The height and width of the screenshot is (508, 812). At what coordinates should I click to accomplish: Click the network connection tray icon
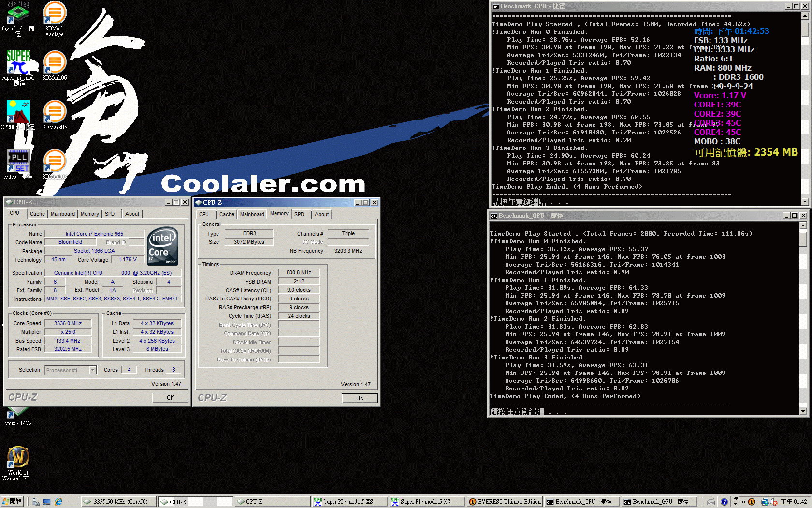pyautogui.click(x=765, y=502)
